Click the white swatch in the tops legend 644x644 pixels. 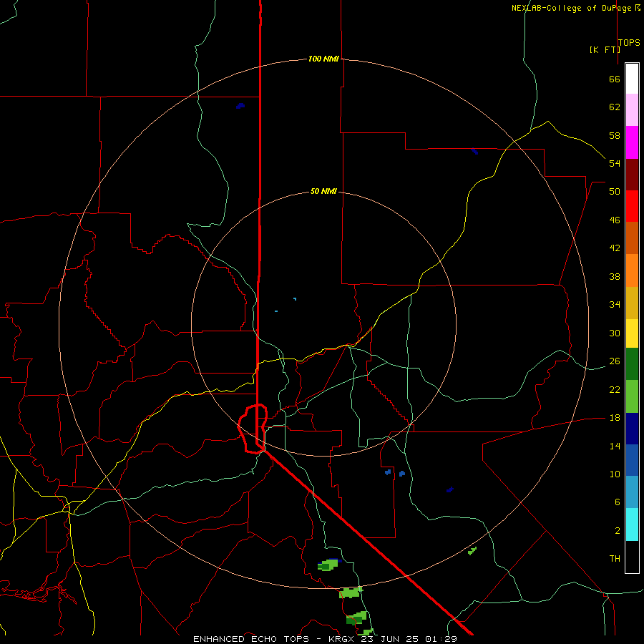pyautogui.click(x=632, y=79)
